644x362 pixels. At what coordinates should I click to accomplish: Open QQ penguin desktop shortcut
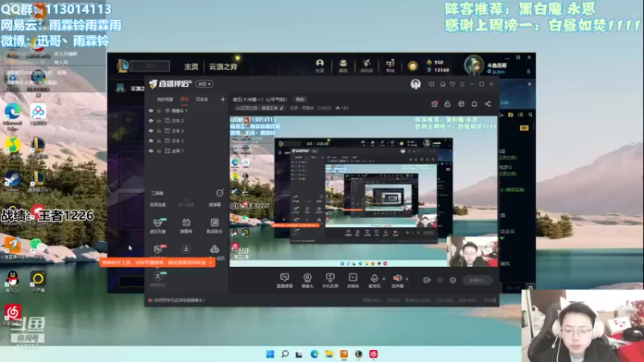12,281
